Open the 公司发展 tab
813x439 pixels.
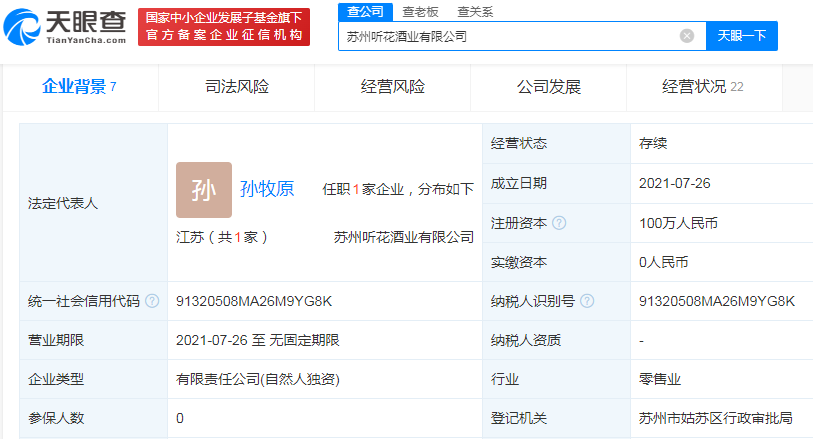pos(549,86)
